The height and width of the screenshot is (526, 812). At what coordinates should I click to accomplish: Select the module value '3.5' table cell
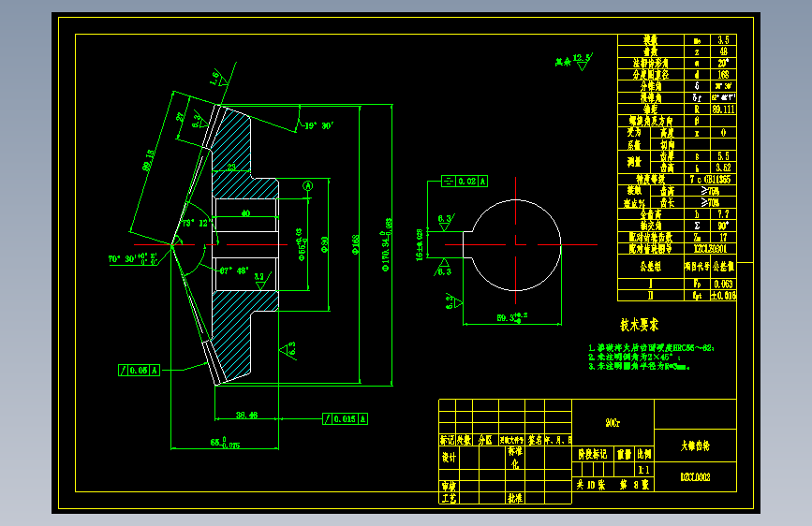point(723,40)
